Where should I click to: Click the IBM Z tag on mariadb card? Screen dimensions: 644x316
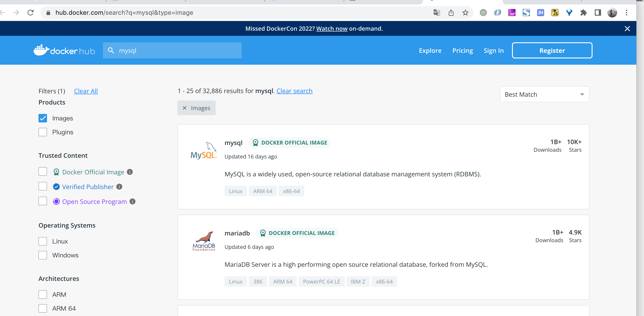[x=358, y=282]
